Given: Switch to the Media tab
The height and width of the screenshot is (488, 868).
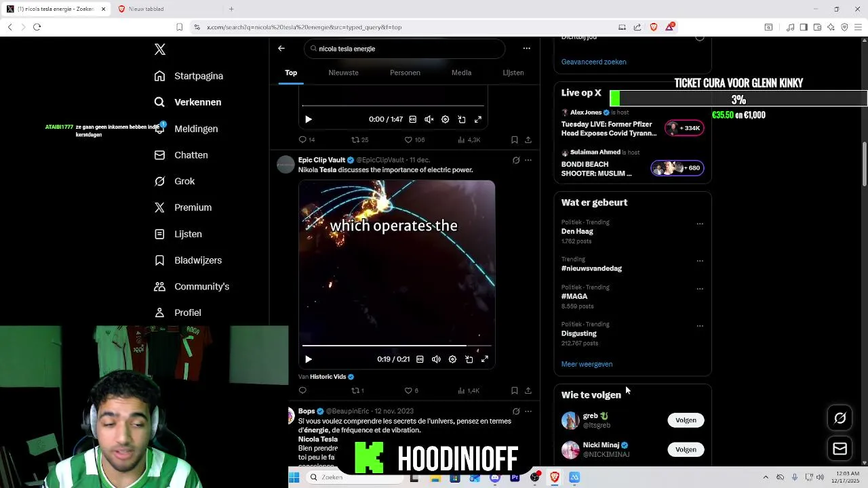Looking at the screenshot, I should 461,73.
